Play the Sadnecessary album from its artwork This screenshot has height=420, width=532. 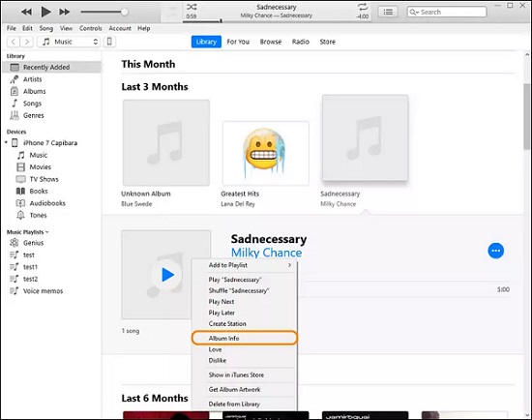168,274
